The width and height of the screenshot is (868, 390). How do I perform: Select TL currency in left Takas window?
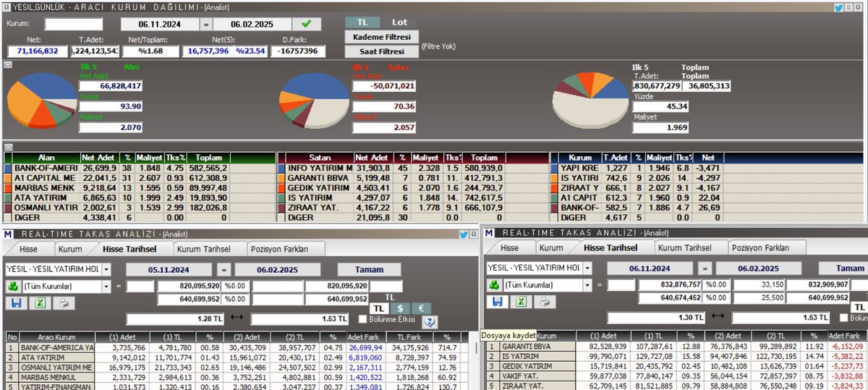[x=380, y=308]
